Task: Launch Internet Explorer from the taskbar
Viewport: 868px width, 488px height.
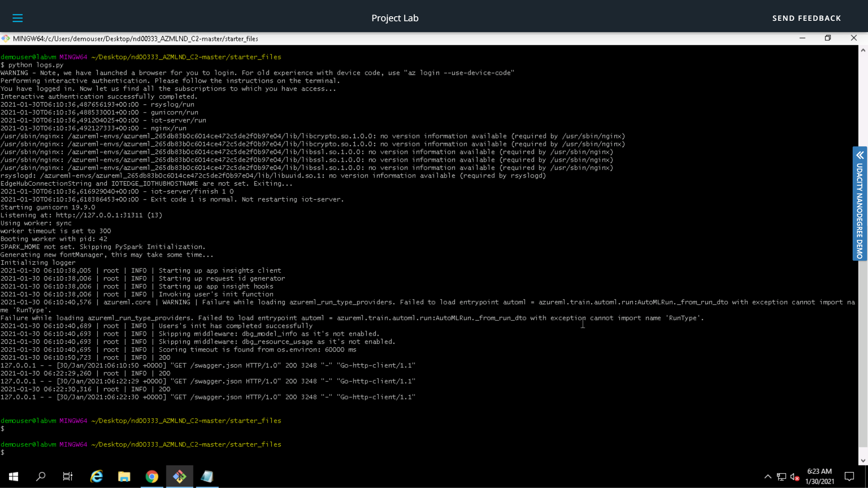Action: pos(96,476)
